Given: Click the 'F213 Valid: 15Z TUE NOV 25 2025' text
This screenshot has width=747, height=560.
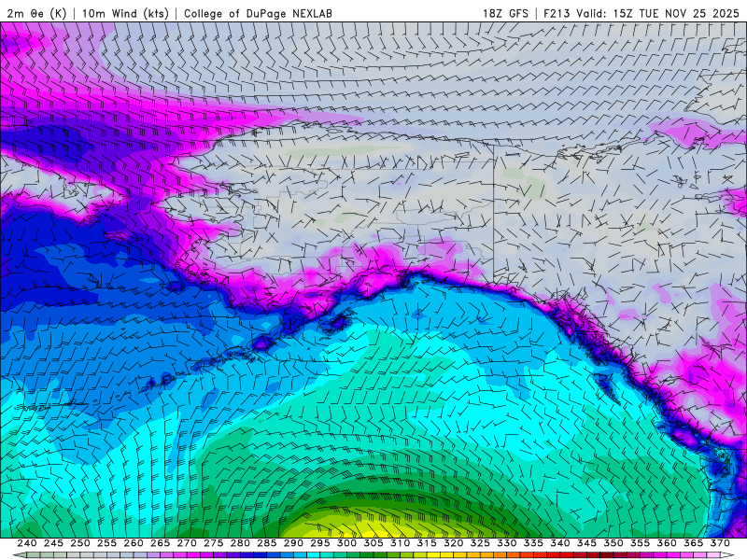Looking at the screenshot, I should (x=641, y=13).
